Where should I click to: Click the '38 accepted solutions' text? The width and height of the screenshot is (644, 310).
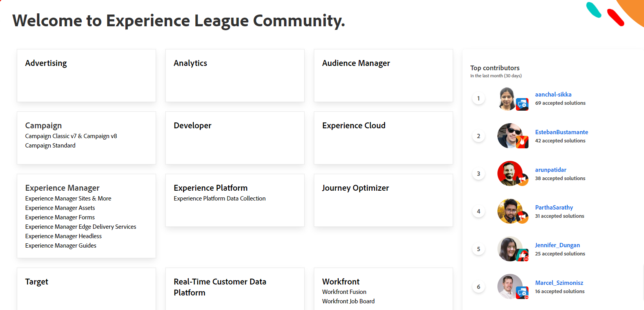[x=560, y=179]
